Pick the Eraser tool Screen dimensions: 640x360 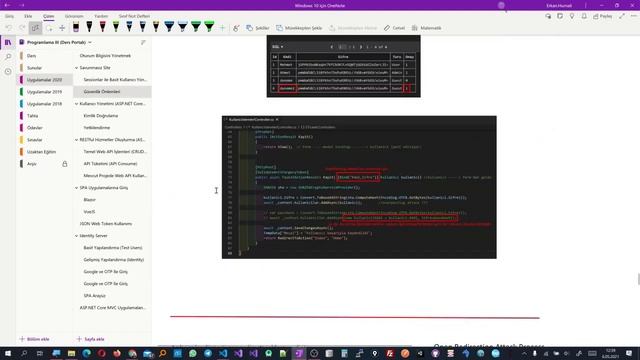[x=76, y=27]
